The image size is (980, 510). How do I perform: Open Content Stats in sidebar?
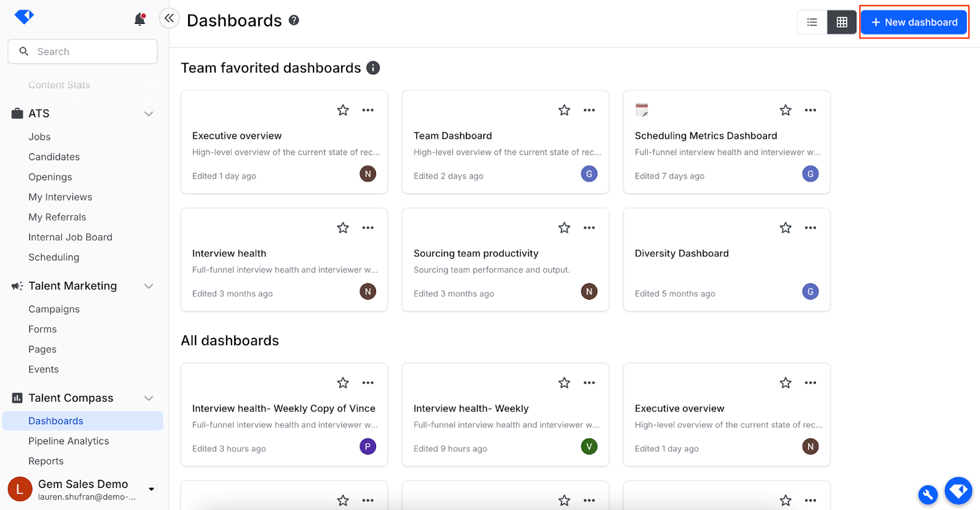tap(59, 85)
